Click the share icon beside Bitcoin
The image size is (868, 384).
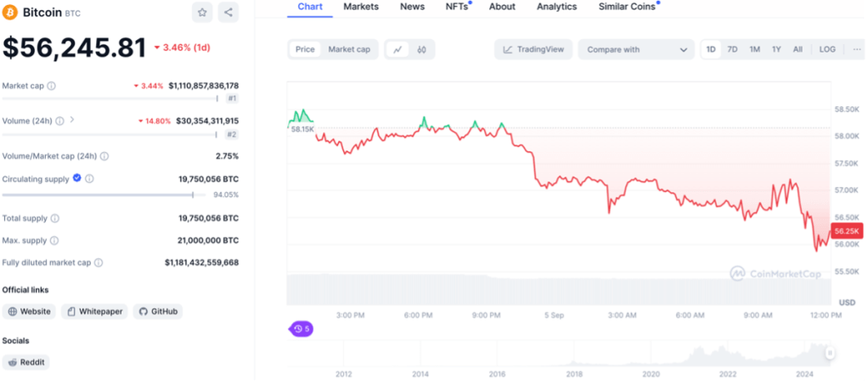(x=228, y=12)
